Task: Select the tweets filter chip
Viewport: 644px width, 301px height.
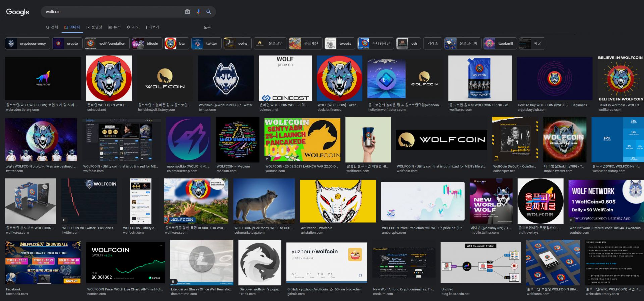Action: [x=340, y=43]
